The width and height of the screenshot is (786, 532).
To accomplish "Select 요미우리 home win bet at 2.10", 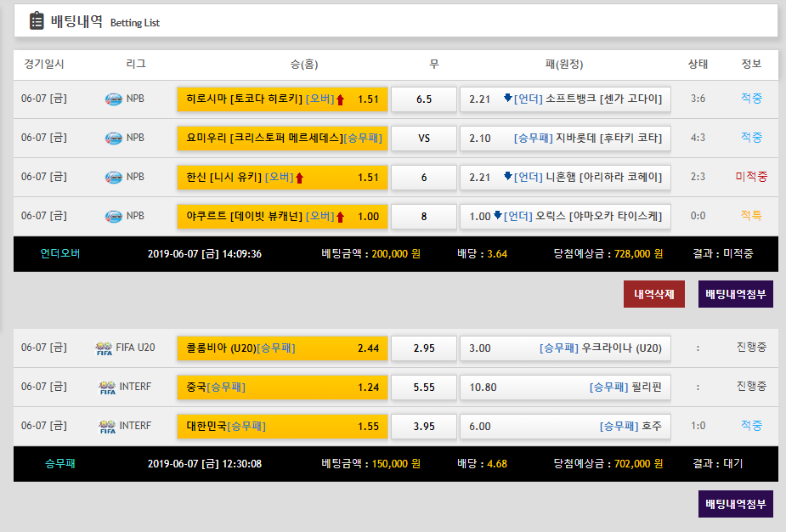I will point(282,138).
